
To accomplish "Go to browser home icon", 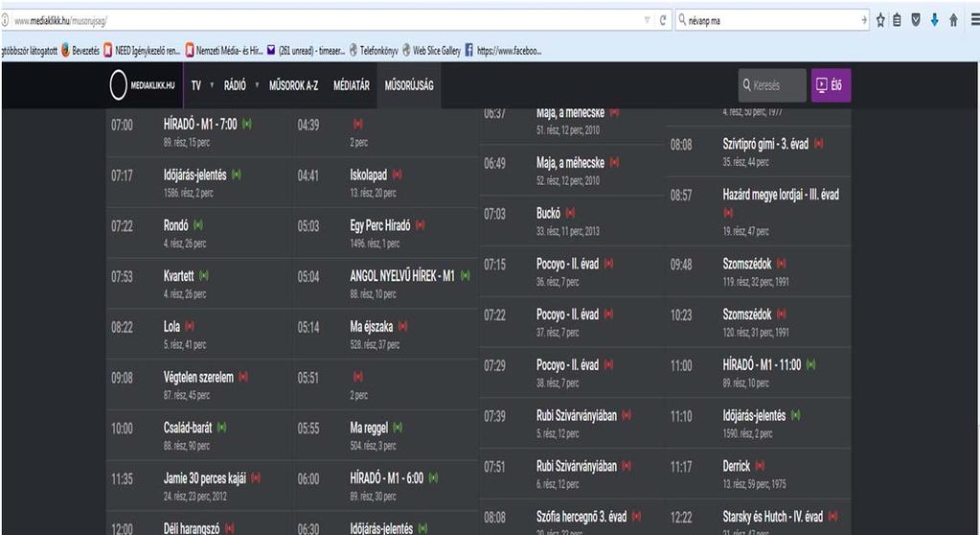I will [953, 21].
